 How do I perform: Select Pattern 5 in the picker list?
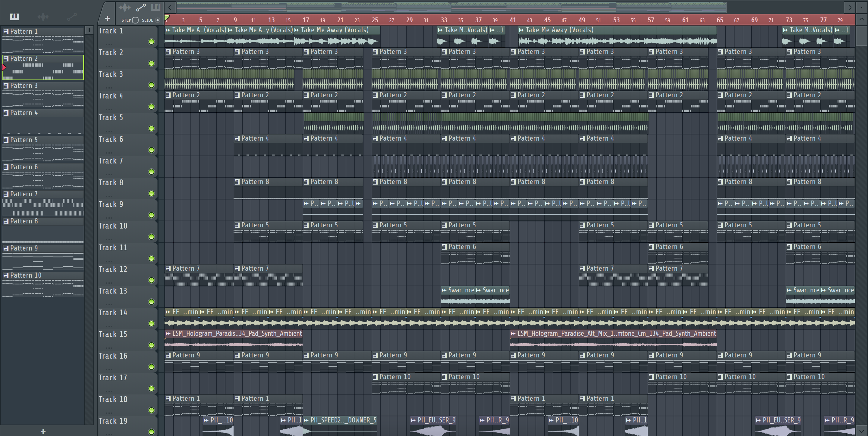tap(43, 149)
